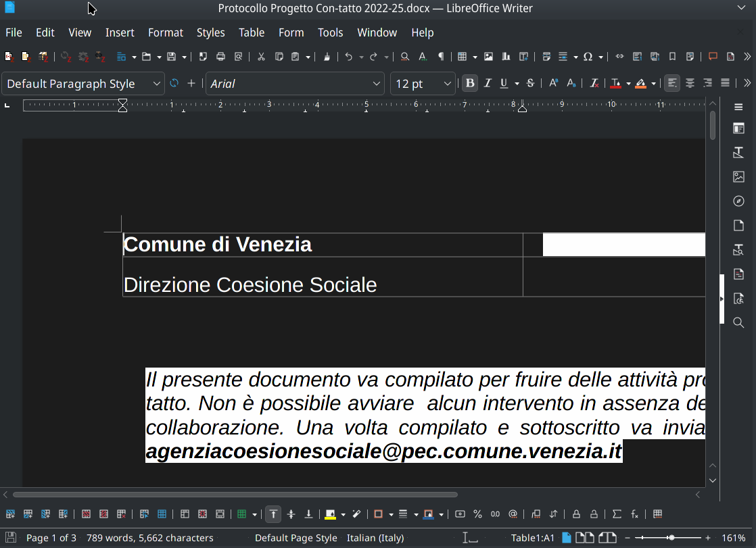Click the Protect Cells lock icon

(x=576, y=514)
